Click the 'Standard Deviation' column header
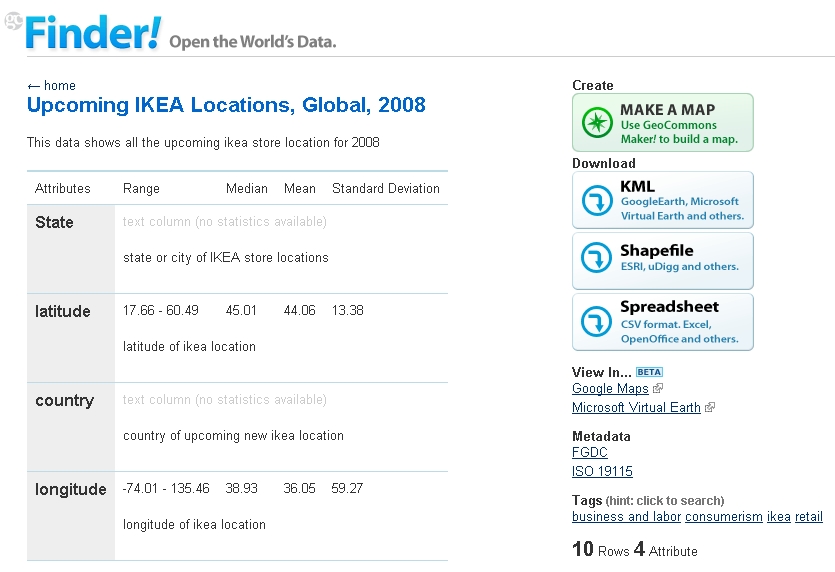835x572 pixels. tap(386, 189)
